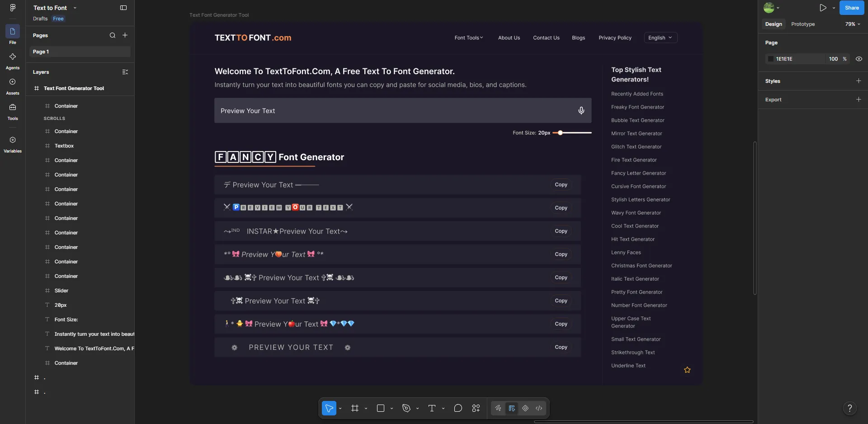Screen dimensions: 868x424
Task: Select the Pen tool
Action: (406, 408)
